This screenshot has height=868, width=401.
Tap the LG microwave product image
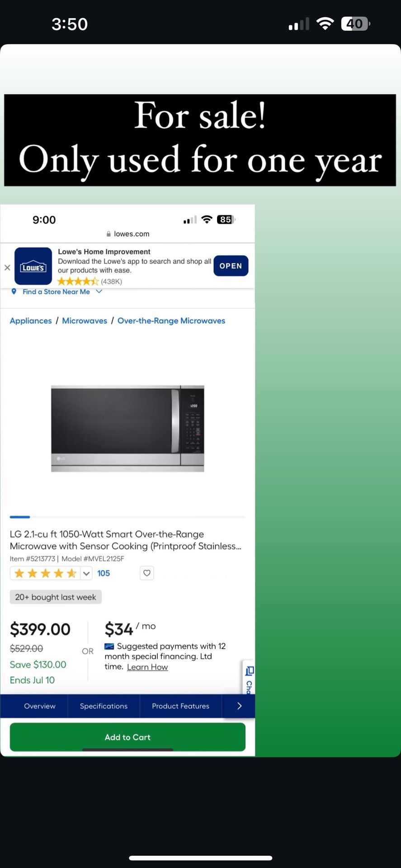point(127,428)
